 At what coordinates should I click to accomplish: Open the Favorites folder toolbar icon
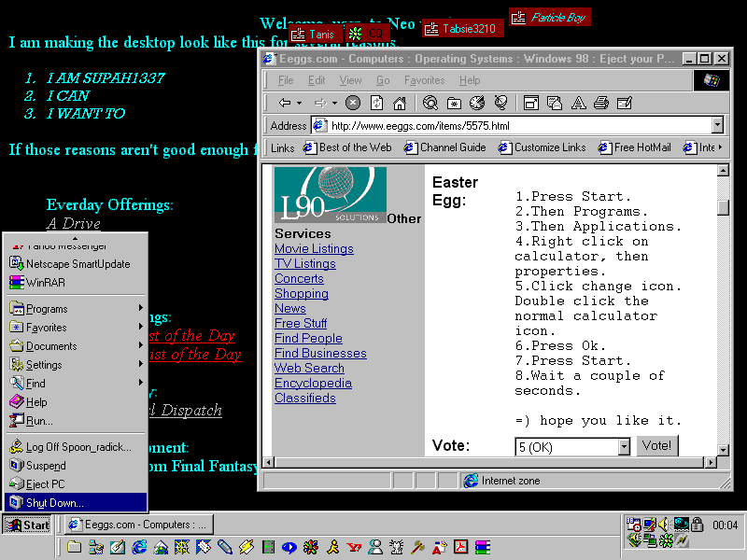(x=454, y=103)
